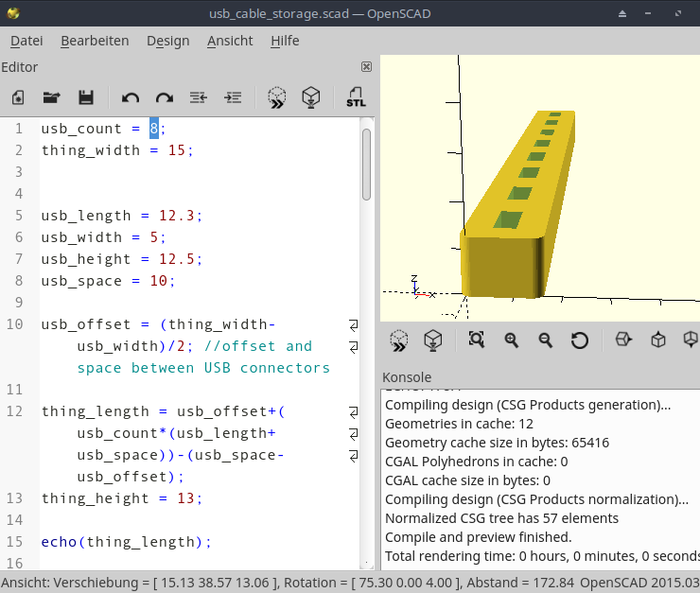Click the 'space between USB connectors' comment
This screenshot has width=700, height=593.
click(203, 368)
